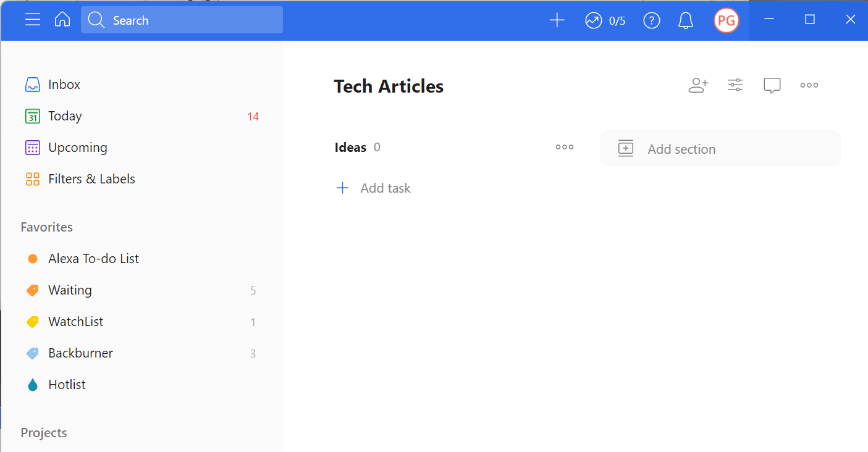Click Add task under Ideas
Viewport: 868px width, 452px height.
tap(373, 188)
